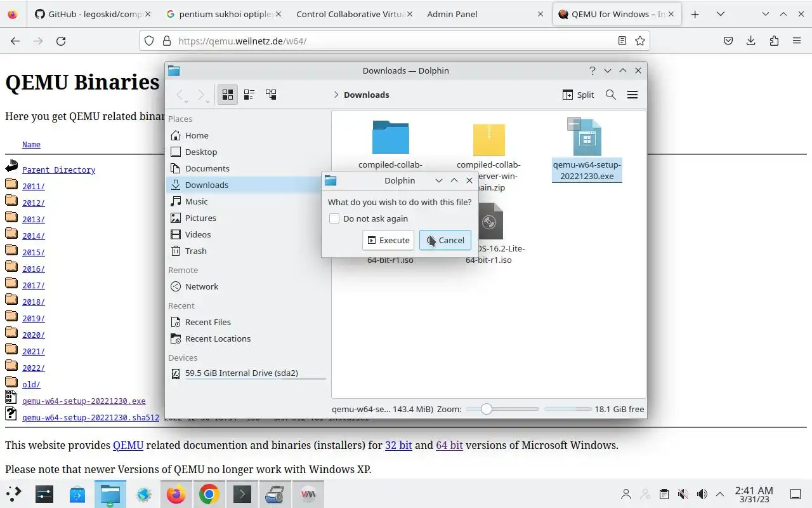This screenshot has height=508, width=812.
Task: Click the Downloads breadcrumb label
Action: 367,95
